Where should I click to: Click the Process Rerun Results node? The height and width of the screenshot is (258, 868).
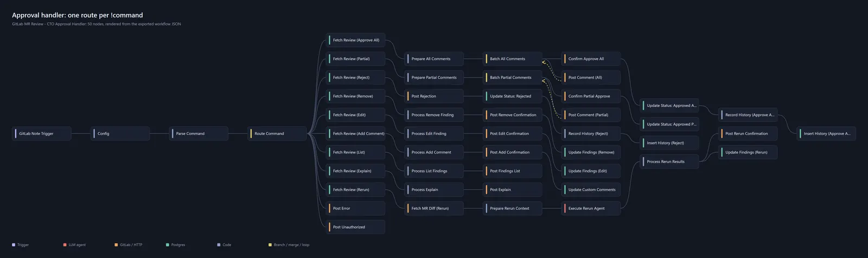pos(669,162)
